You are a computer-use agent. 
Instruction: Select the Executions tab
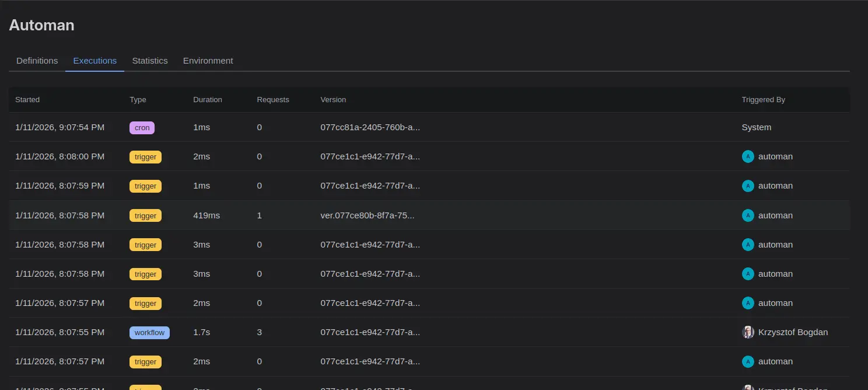[x=94, y=61]
